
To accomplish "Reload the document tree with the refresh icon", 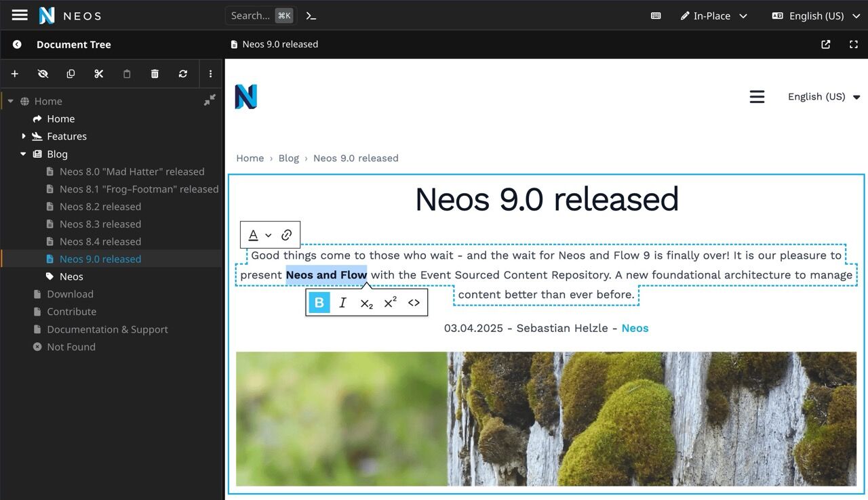I will pyautogui.click(x=182, y=74).
